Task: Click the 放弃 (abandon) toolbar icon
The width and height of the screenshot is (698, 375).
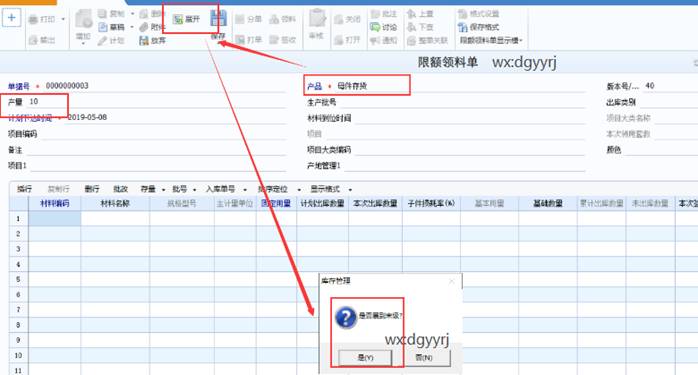Action: pos(143,41)
